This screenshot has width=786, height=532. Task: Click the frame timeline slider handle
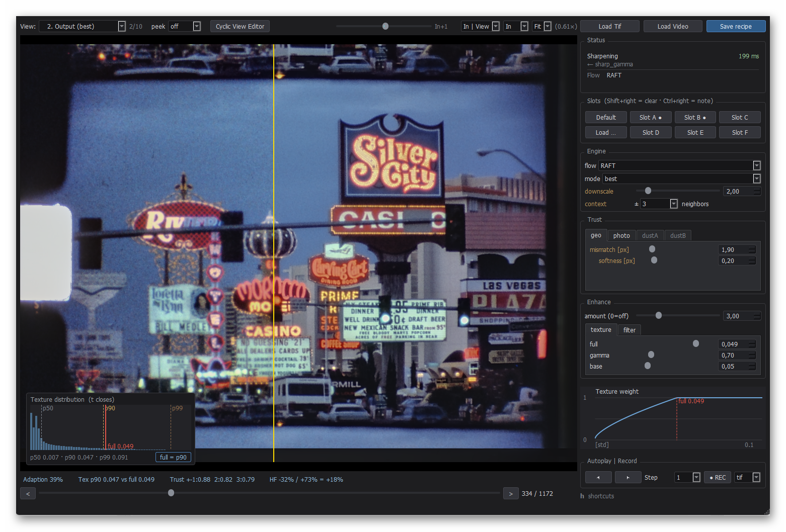tap(171, 493)
